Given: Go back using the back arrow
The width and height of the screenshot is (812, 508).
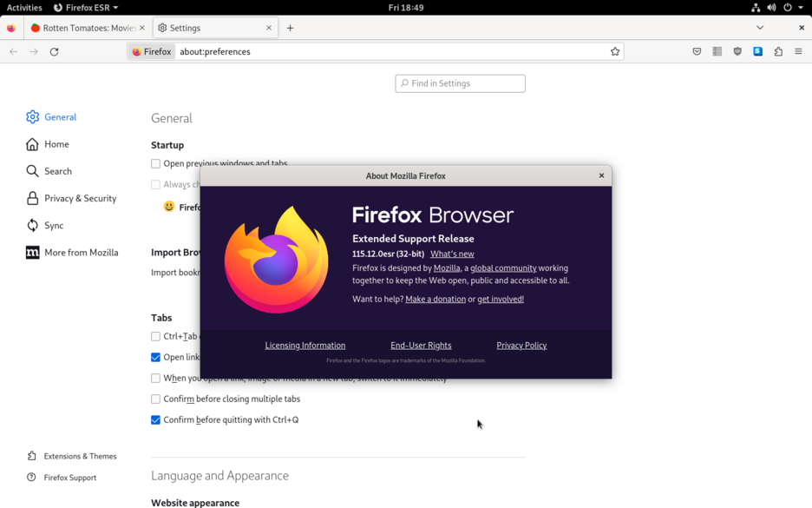Looking at the screenshot, I should tap(14, 52).
